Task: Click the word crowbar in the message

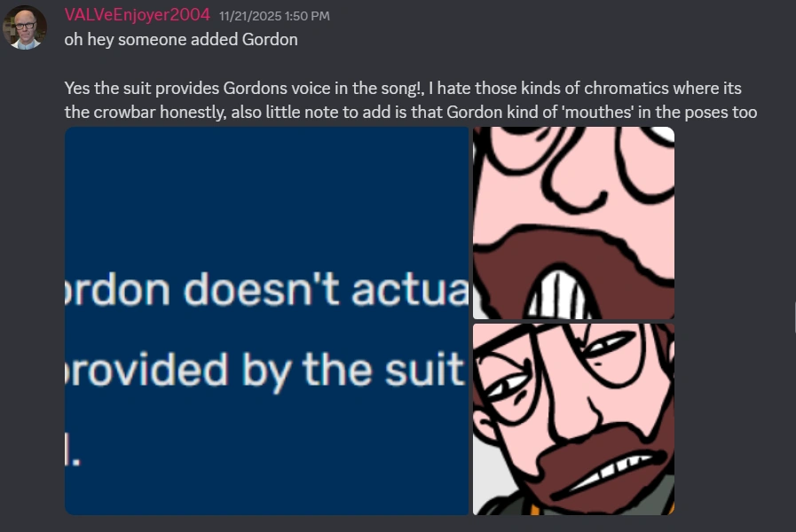Action: [x=124, y=112]
